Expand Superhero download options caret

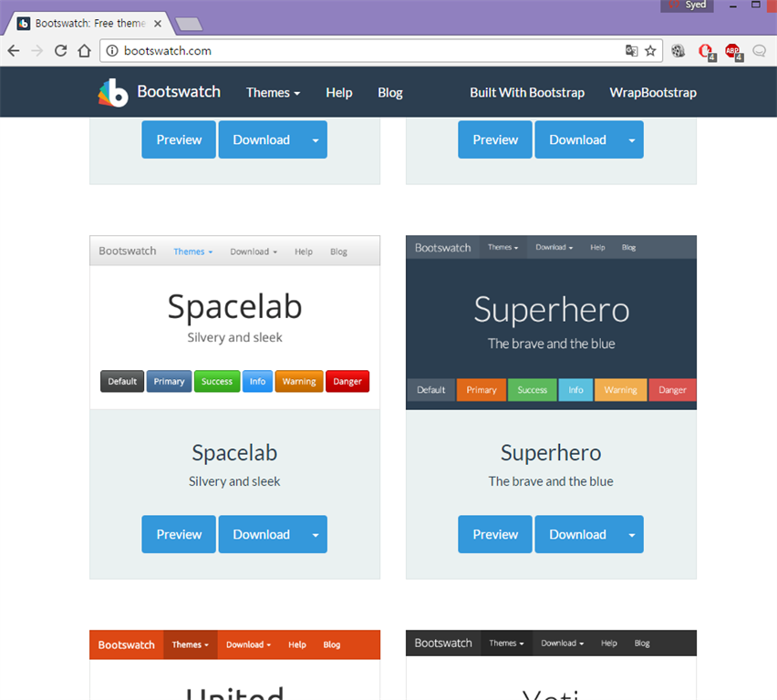(x=632, y=534)
